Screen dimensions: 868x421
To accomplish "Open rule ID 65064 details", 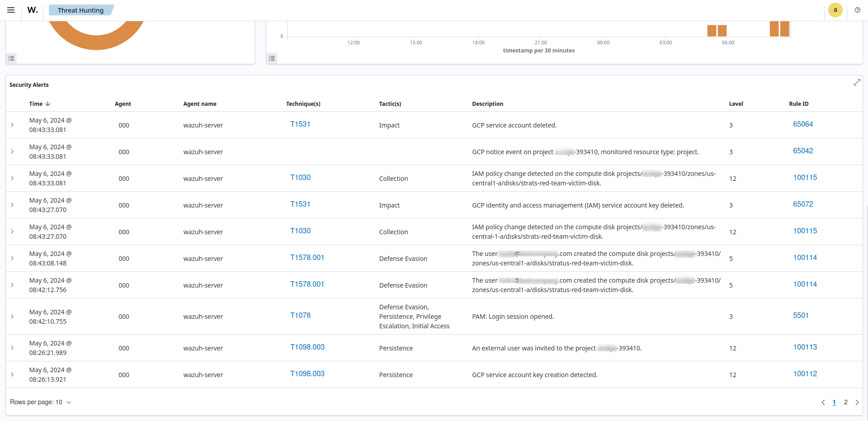I will coord(802,123).
